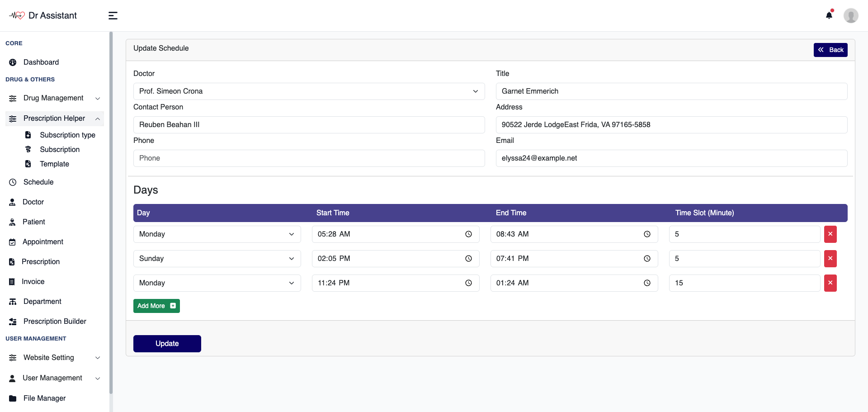
Task: Delete the first Monday schedule row
Action: 830,234
